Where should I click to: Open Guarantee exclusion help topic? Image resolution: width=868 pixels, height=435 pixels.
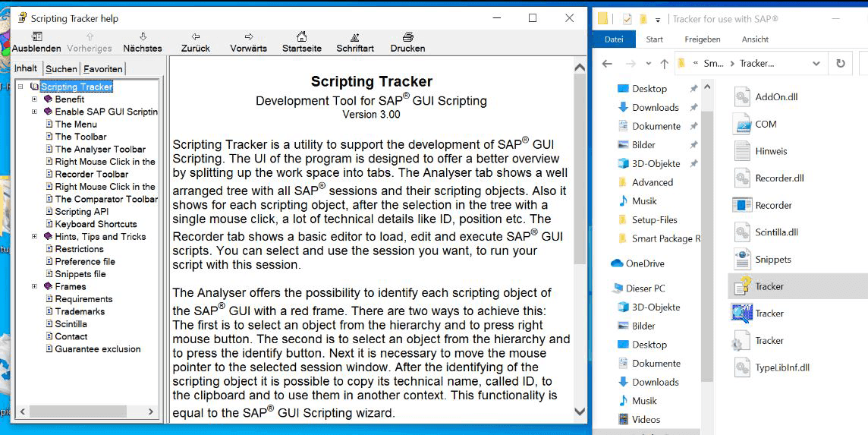click(98, 349)
